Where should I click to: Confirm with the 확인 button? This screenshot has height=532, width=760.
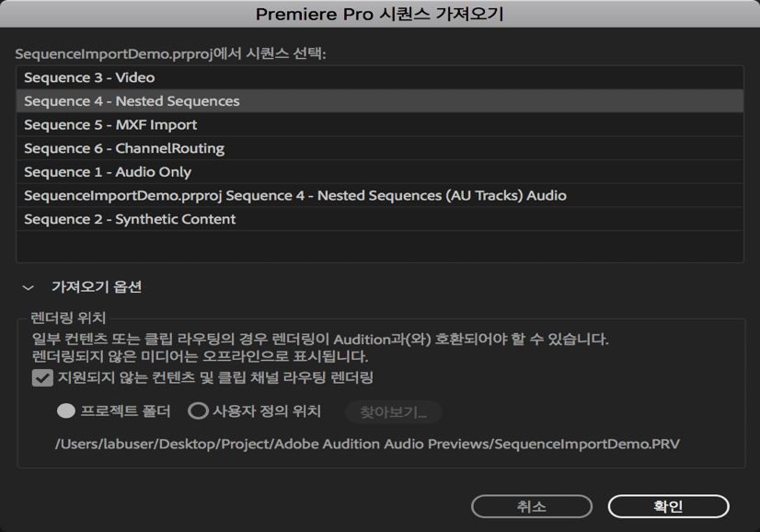[x=668, y=506]
